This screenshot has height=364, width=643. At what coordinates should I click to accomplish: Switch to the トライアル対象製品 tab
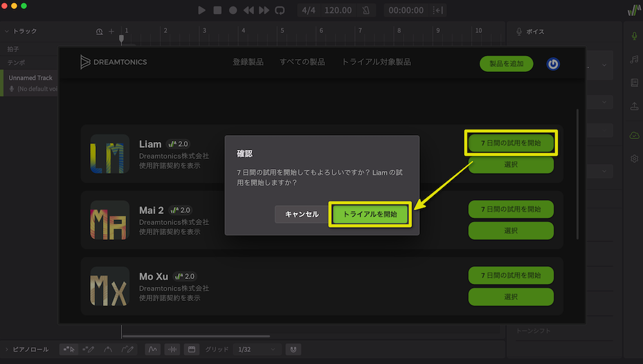tap(376, 62)
